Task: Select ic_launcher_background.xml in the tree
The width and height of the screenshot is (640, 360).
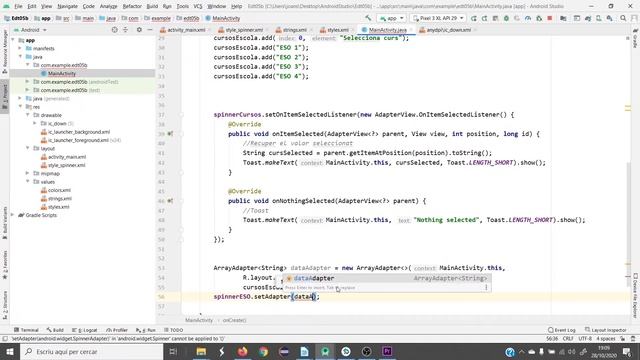Action: (79, 132)
